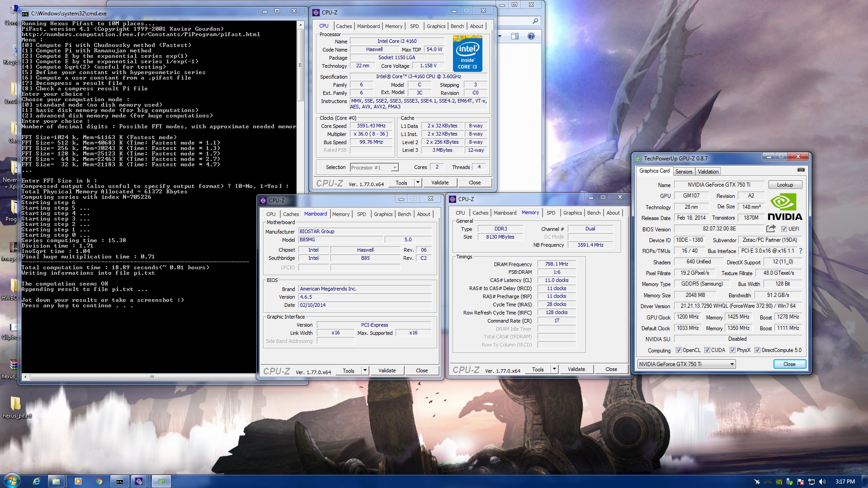Select the Graphics tab in the CPU-Z Mainboard window
Image resolution: width=868 pixels, height=488 pixels.
click(383, 214)
